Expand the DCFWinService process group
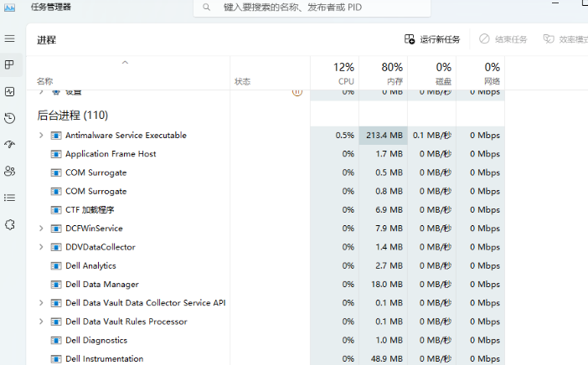The height and width of the screenshot is (365, 588). point(41,229)
